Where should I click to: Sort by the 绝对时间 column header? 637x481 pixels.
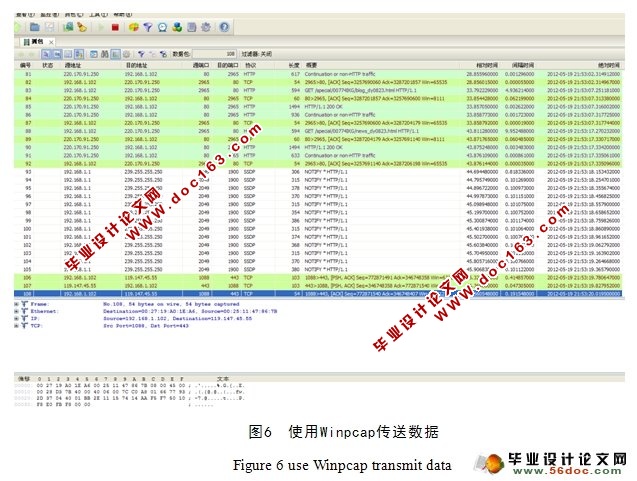609,65
